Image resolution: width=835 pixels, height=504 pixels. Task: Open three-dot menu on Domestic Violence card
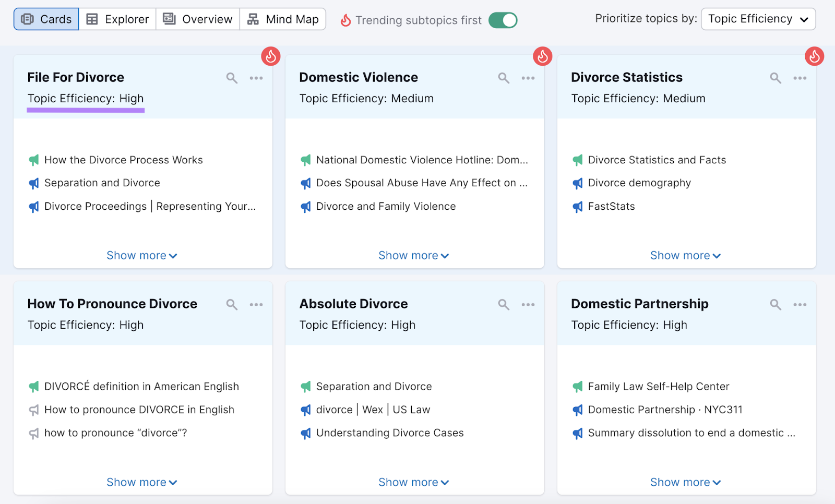coord(528,78)
